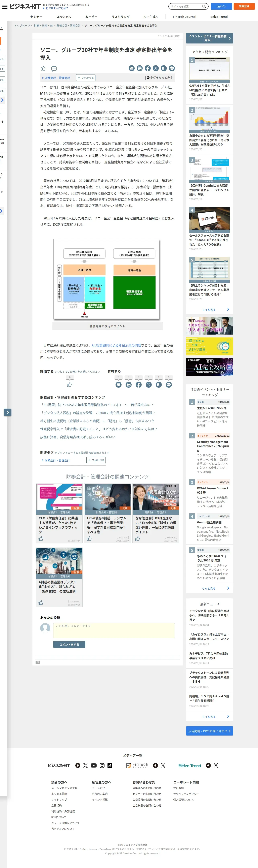
Task: Click the bottom thumbs-up rating icon
Action: [69, 384]
